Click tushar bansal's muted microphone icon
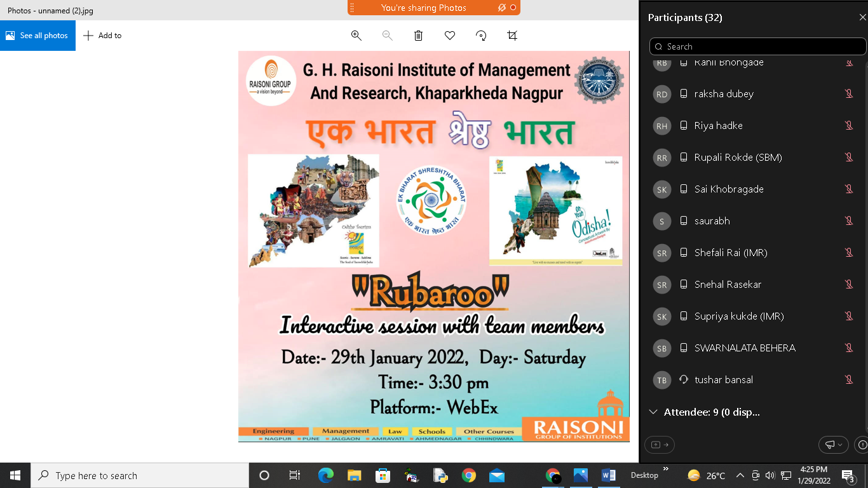This screenshot has width=868, height=488. pos(848,380)
